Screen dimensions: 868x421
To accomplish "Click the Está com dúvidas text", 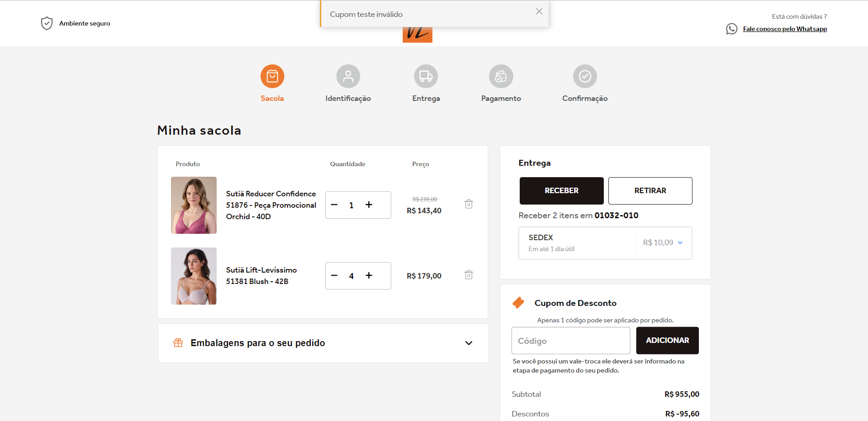I will click(799, 16).
